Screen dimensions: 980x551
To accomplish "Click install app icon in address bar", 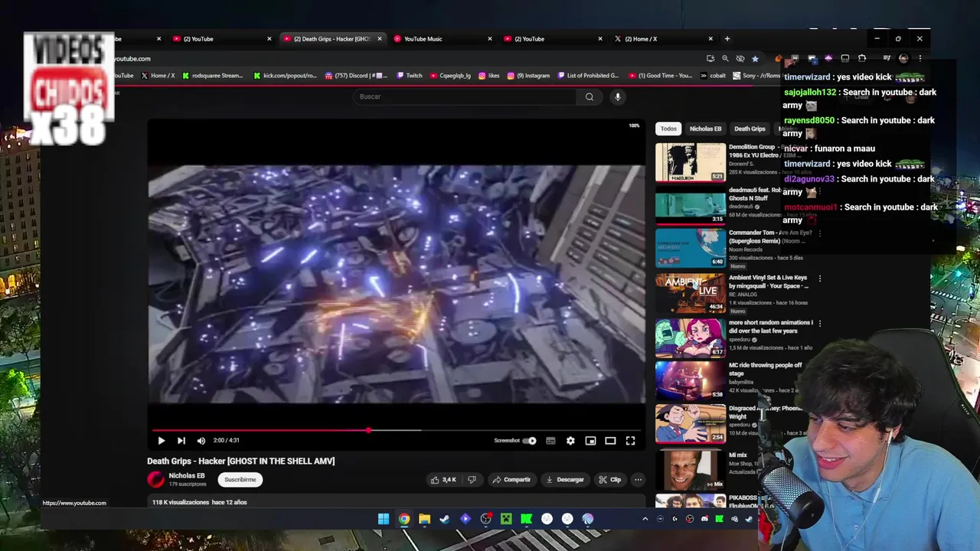I will pos(710,58).
